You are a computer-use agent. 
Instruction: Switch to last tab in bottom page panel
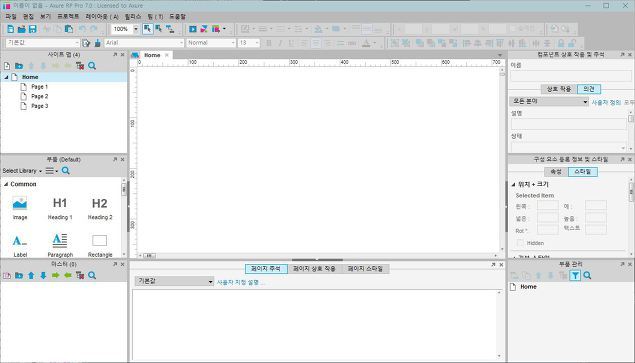365,269
